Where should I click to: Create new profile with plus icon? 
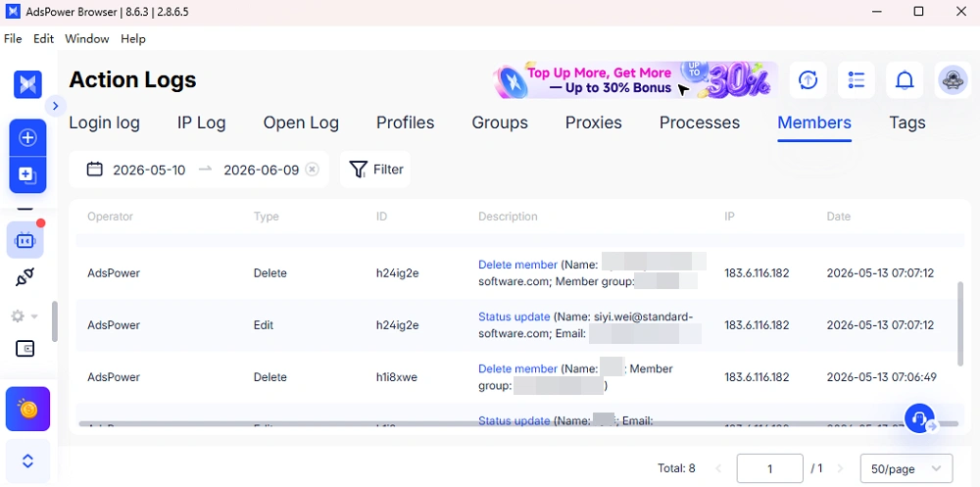click(27, 137)
